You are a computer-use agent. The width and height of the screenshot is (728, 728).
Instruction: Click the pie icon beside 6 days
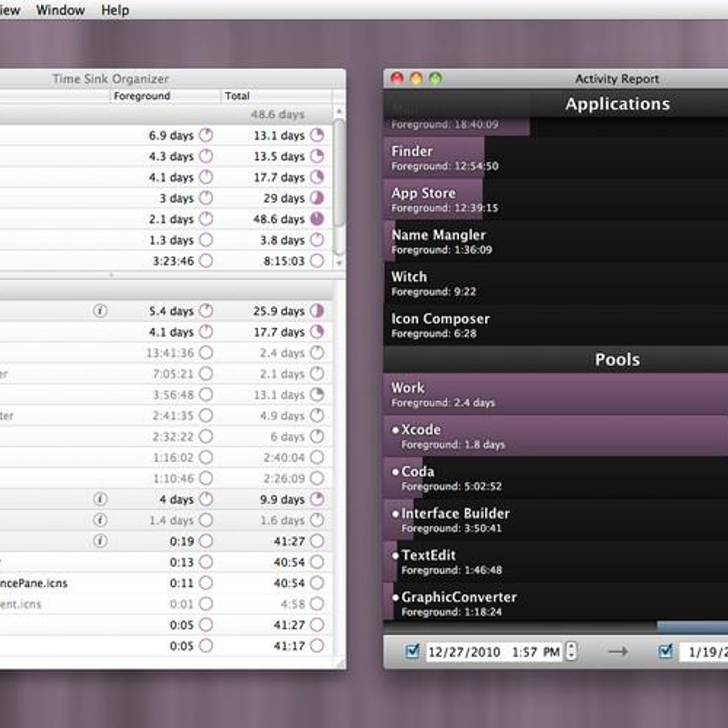(x=317, y=436)
